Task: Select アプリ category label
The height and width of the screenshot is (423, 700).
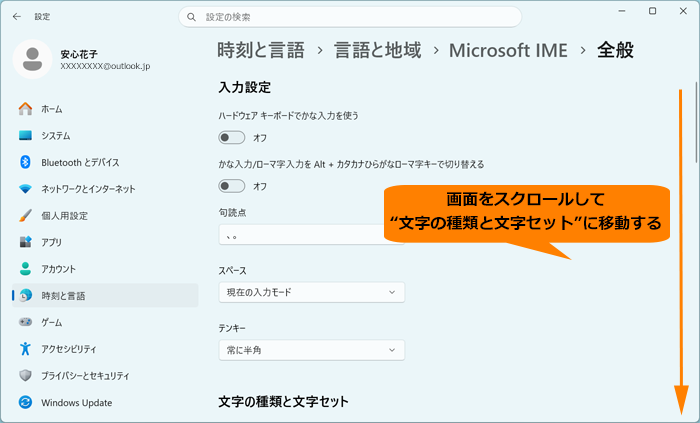Action: 51,242
